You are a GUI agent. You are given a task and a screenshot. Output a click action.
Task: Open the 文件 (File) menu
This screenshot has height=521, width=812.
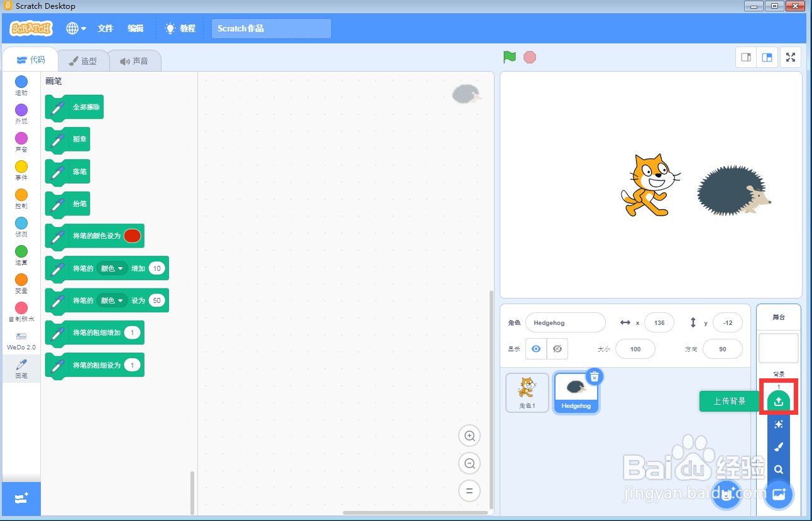[x=105, y=28]
